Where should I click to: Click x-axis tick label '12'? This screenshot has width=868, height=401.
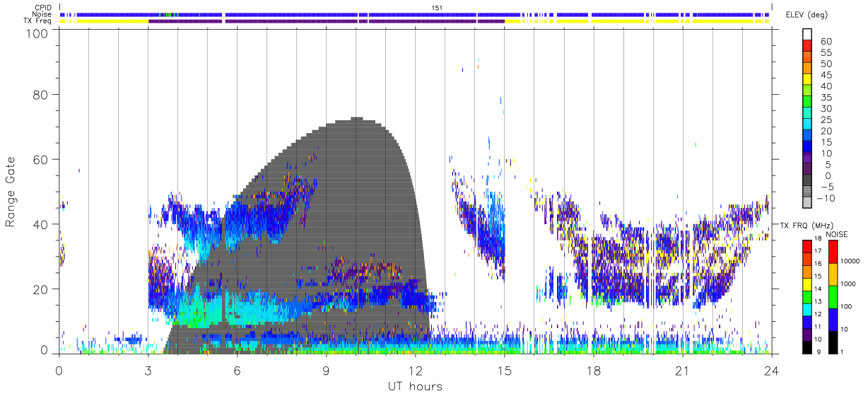pos(415,371)
